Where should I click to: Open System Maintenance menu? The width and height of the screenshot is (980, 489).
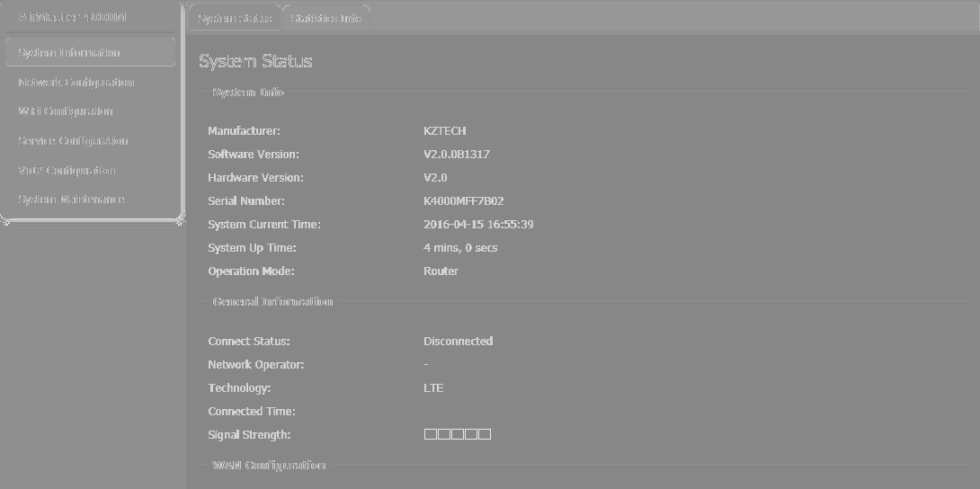click(x=71, y=200)
